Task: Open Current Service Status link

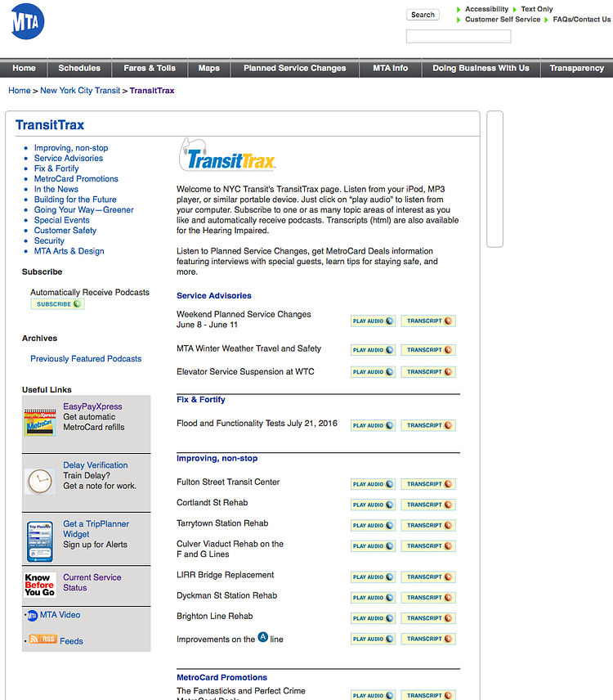Action: 92,582
